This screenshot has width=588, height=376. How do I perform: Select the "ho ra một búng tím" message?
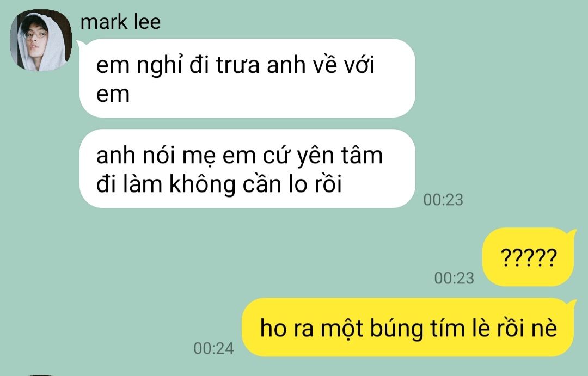[x=409, y=327]
